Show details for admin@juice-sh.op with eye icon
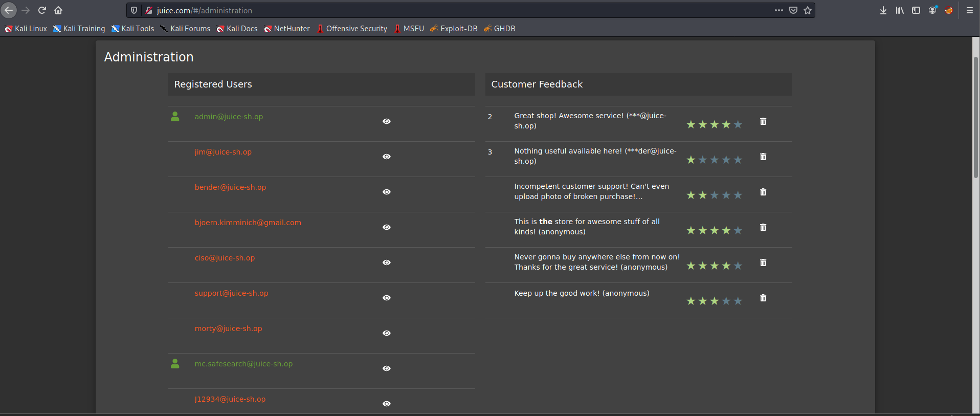980x416 pixels. 387,121
